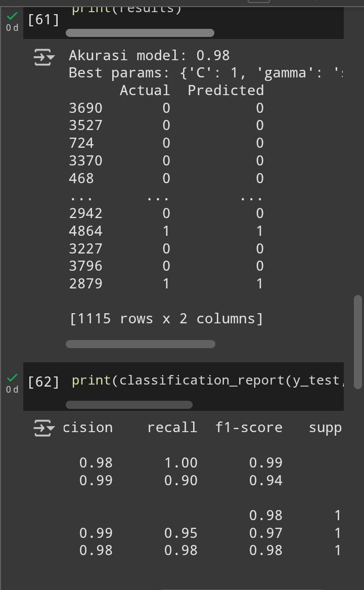This screenshot has width=364, height=590.
Task: Click horizontal scrollbar below 1115 rows output
Action: (x=140, y=344)
